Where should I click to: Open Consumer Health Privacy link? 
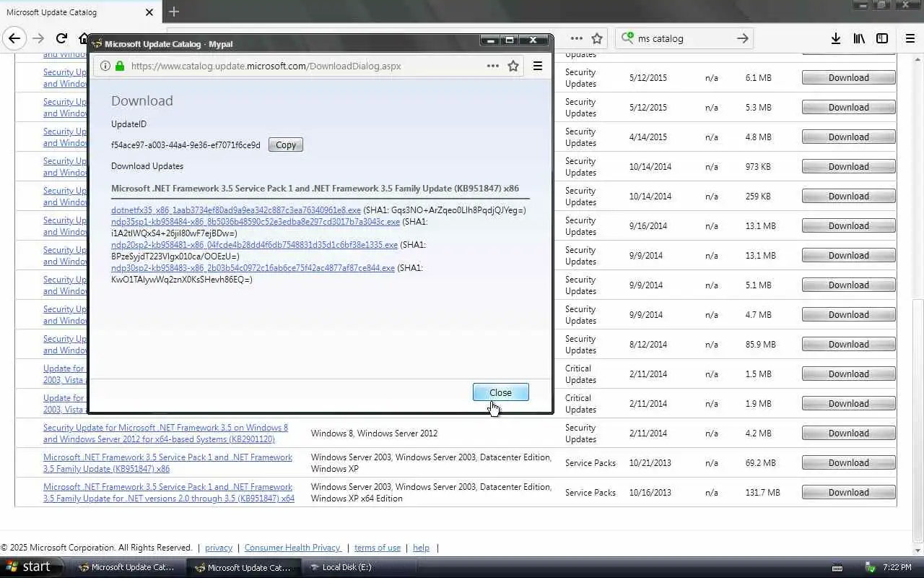coord(293,548)
